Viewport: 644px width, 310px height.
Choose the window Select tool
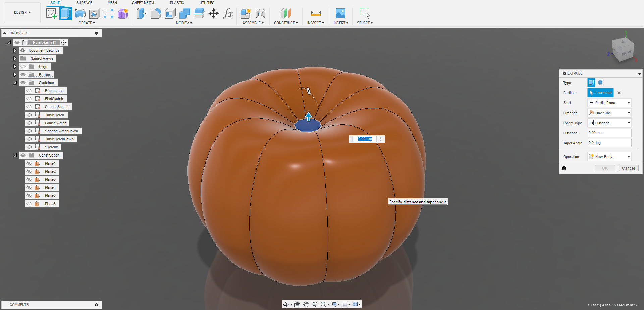[365, 13]
